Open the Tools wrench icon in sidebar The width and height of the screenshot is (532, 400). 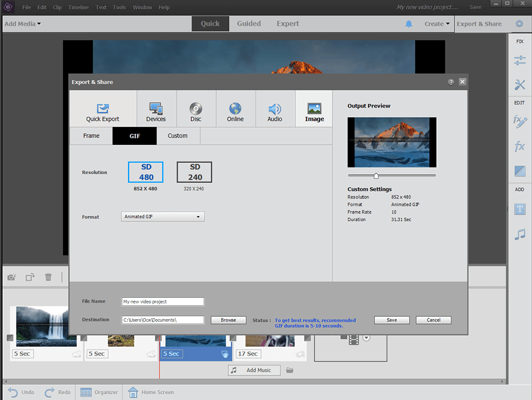[x=520, y=84]
